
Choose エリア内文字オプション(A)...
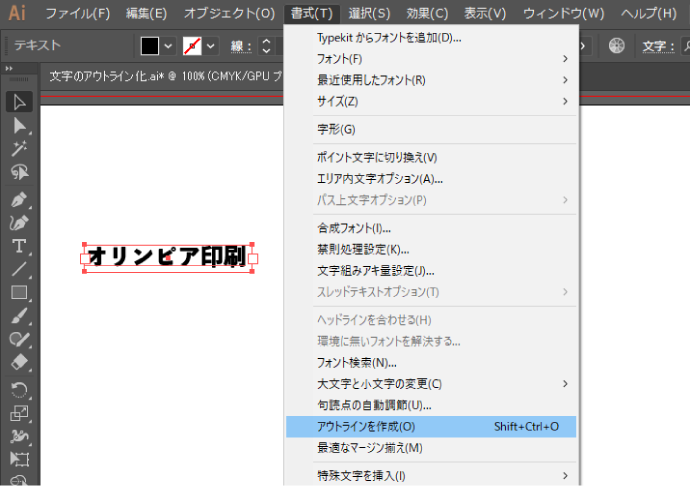431,179
